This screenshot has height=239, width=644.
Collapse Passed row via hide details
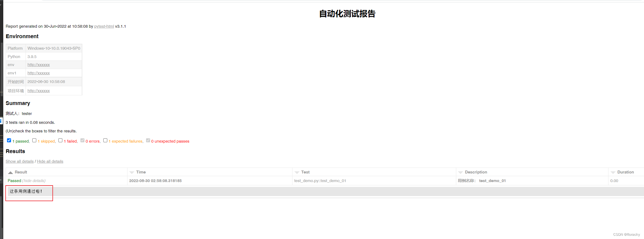34,181
